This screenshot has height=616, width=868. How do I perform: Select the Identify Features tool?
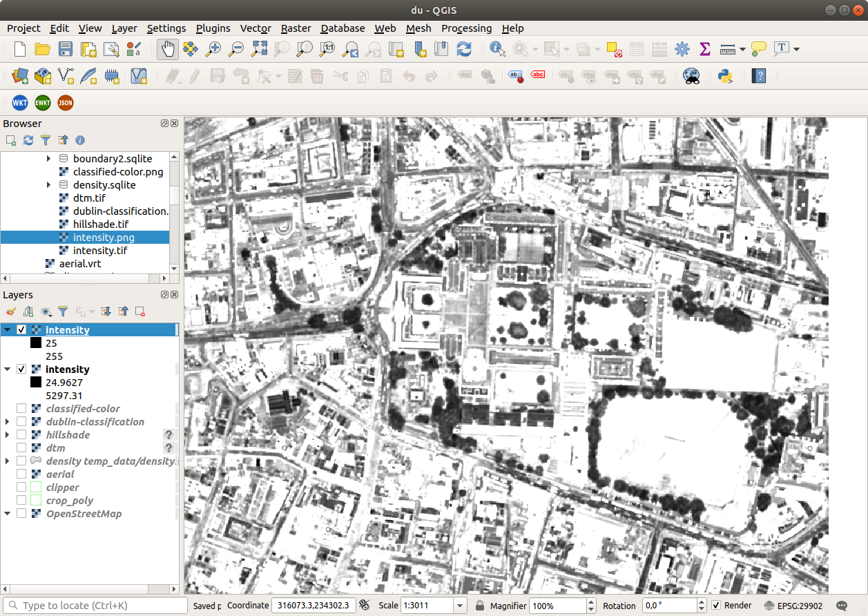[496, 49]
